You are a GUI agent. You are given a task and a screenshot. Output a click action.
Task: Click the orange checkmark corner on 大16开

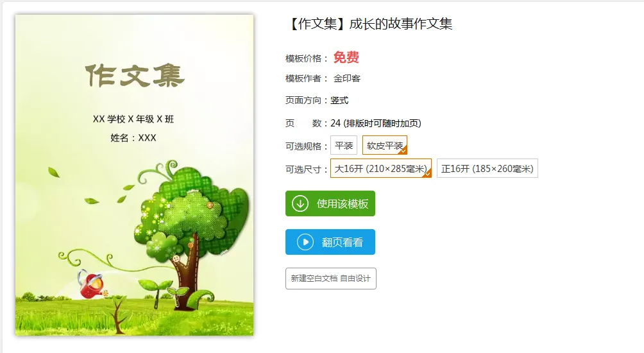[x=427, y=173]
